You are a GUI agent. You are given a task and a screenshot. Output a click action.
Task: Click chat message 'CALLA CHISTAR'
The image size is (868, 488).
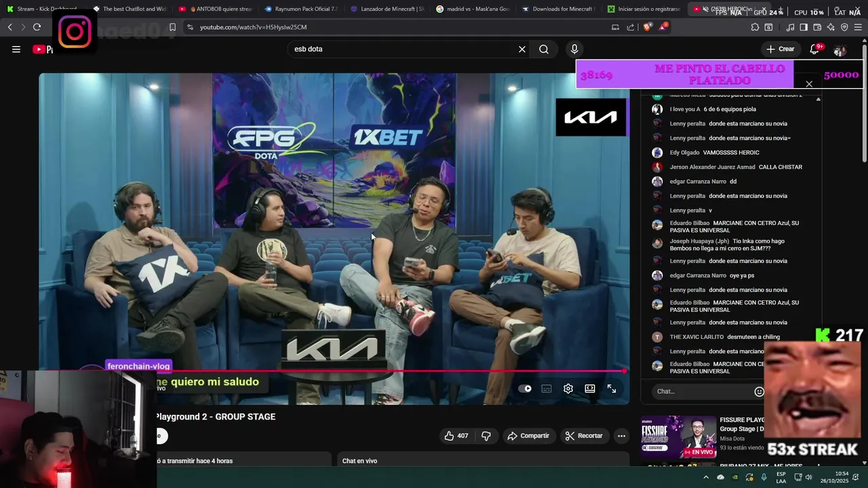[781, 167]
